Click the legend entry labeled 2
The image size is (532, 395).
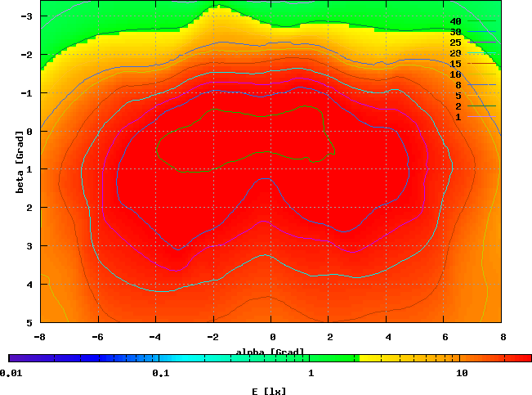(458, 106)
